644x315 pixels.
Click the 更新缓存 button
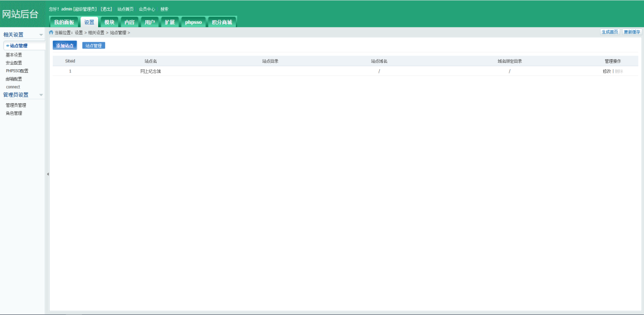point(631,32)
